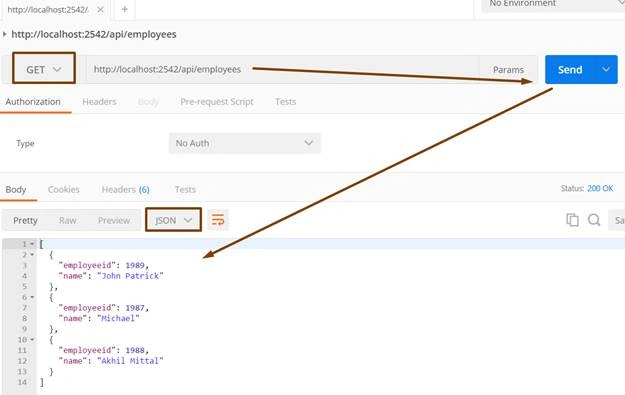The image size is (625, 395).
Task: Click the 200 OK status text
Action: pyautogui.click(x=600, y=188)
